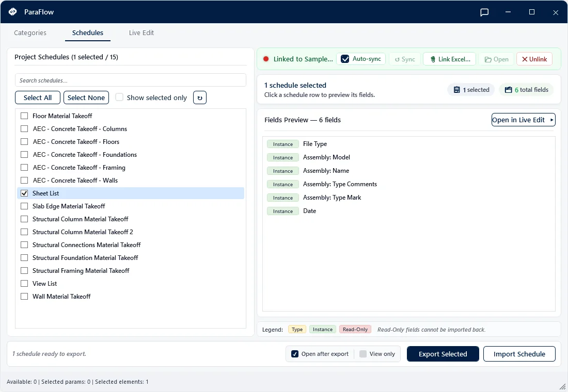Check the View List schedule
The width and height of the screenshot is (568, 392).
[24, 284]
